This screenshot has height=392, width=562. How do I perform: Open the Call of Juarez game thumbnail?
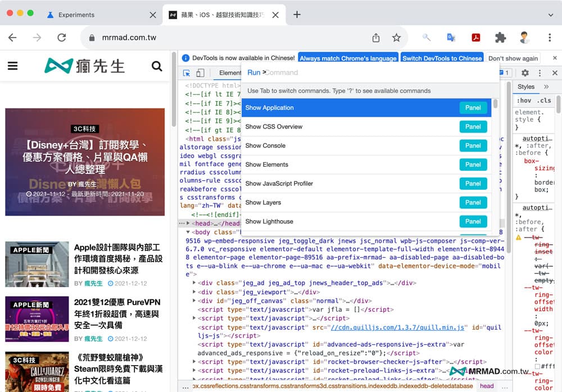click(37, 371)
